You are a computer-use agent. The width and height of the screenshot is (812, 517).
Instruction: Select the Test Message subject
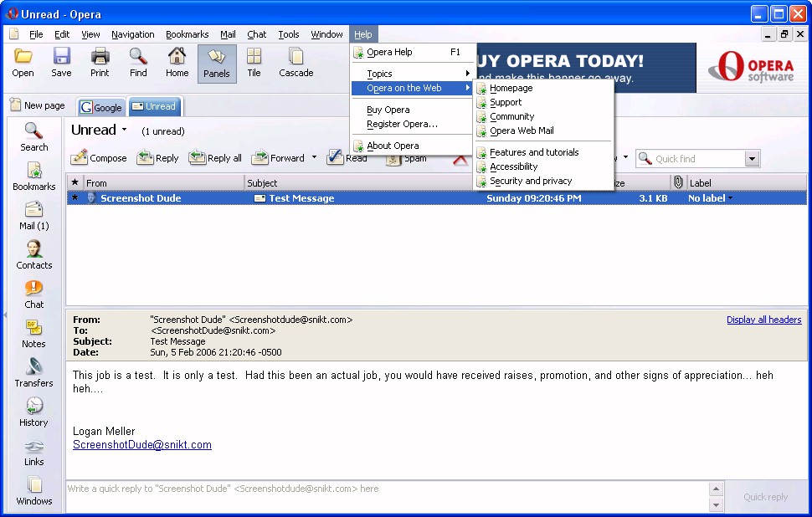point(301,198)
